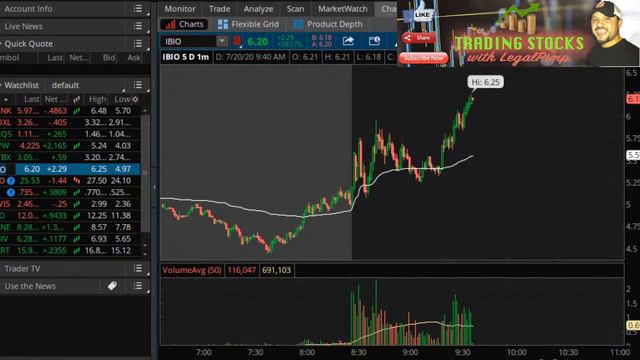The image size is (640, 360).
Task: Switch to the Trade tab
Action: point(220,9)
